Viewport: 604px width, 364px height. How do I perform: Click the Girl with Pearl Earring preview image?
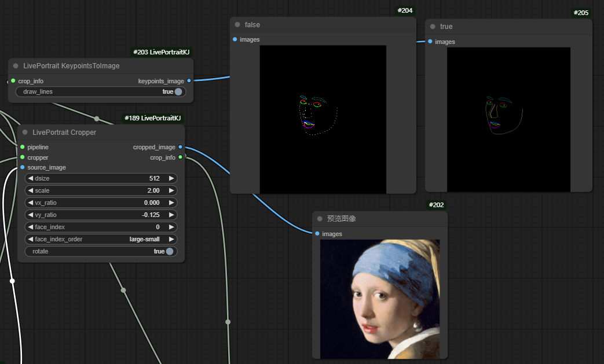379,299
